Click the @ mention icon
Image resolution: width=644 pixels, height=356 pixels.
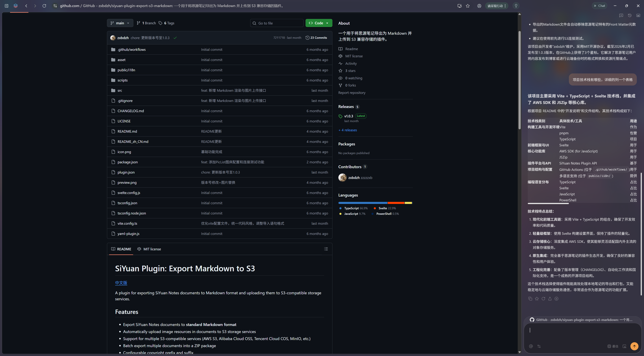[x=531, y=346]
